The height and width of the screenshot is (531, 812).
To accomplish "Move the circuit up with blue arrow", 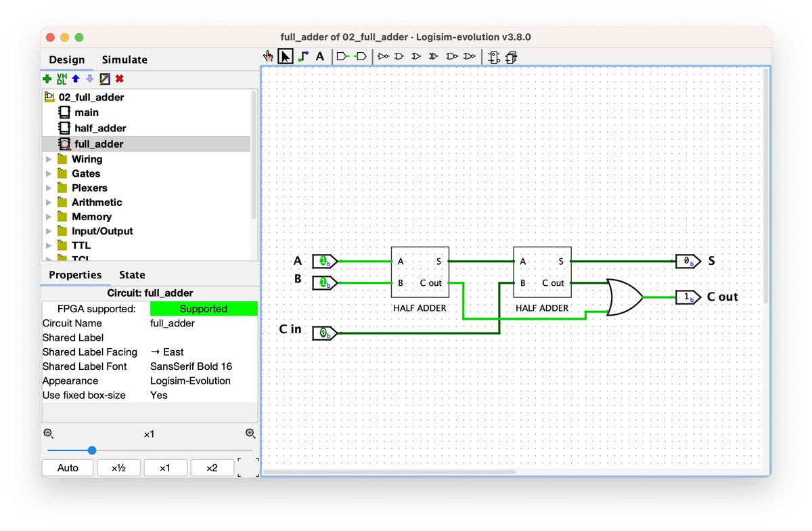I will point(76,79).
